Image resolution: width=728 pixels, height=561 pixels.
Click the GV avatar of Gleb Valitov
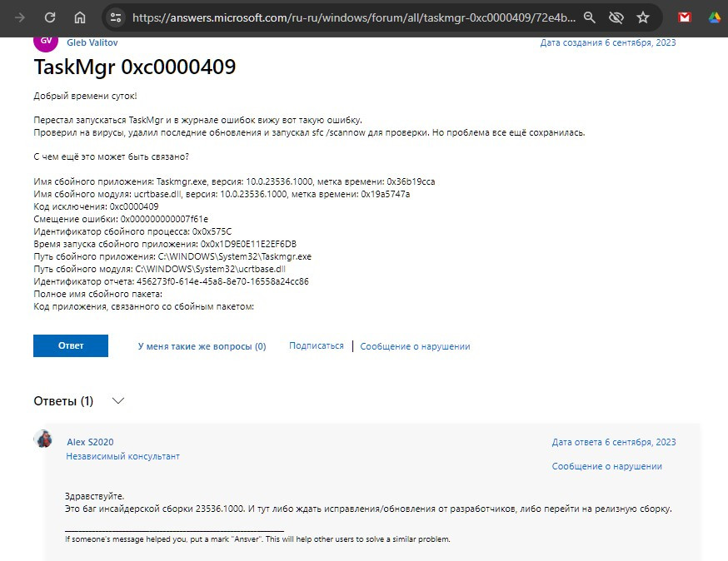(45, 39)
